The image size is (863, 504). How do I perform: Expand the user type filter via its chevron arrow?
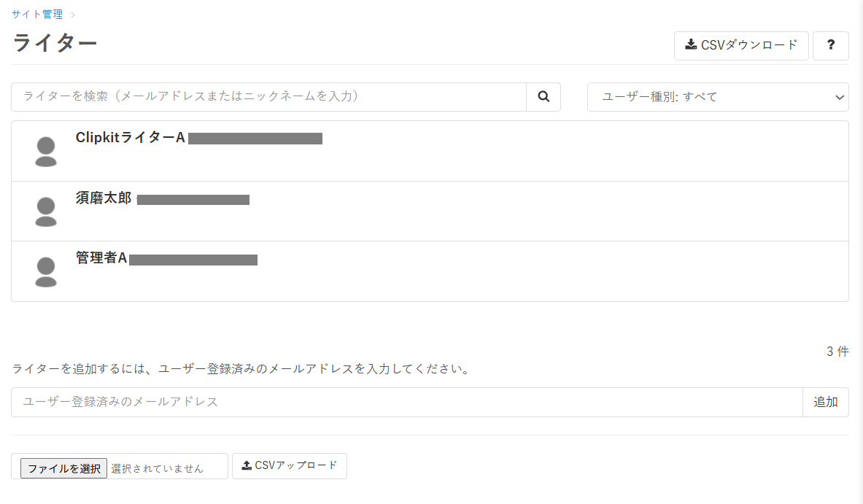(840, 98)
